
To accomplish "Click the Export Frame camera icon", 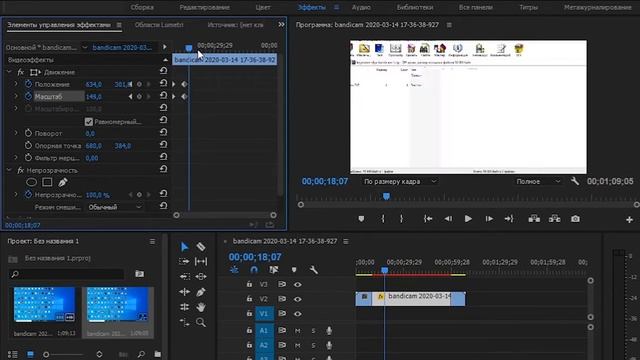I will click(x=575, y=219).
